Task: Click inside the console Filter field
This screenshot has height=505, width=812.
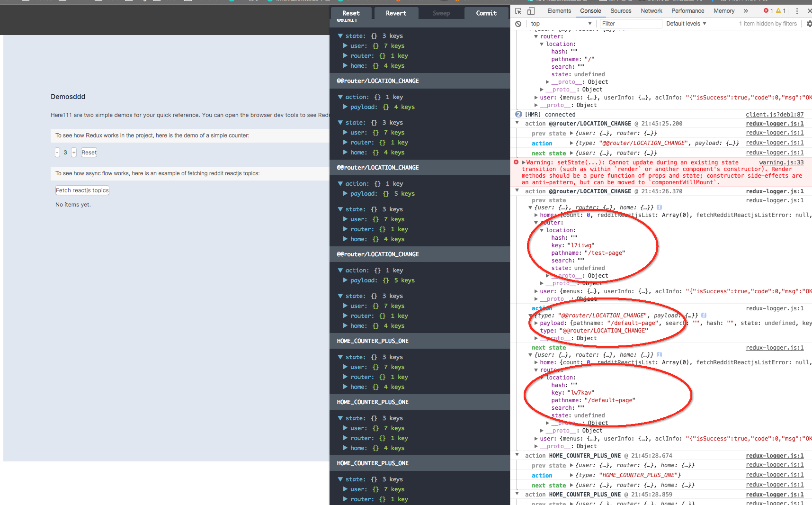Action: pos(630,23)
